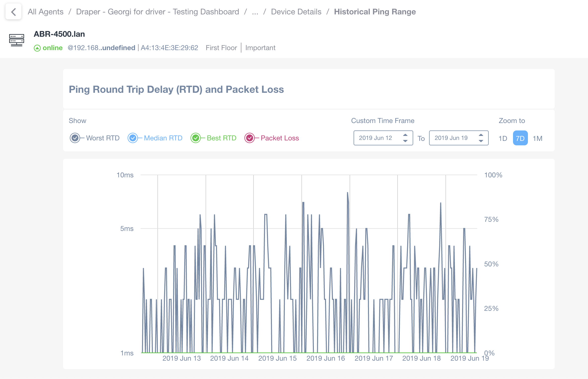This screenshot has width=588, height=379.
Task: Open Draper - Georgi Testing Dashboard breadcrumb
Action: coord(157,12)
